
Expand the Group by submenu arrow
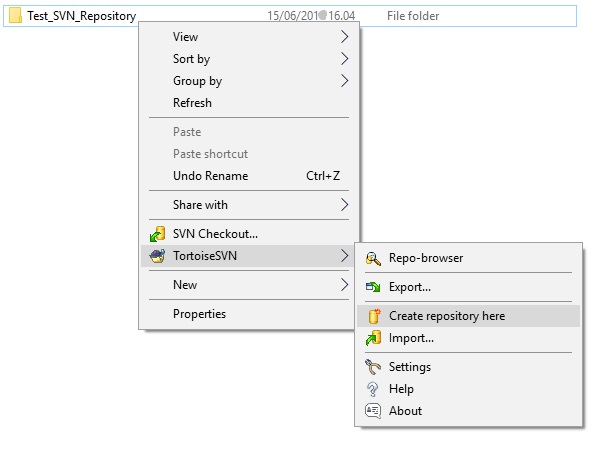tap(344, 81)
